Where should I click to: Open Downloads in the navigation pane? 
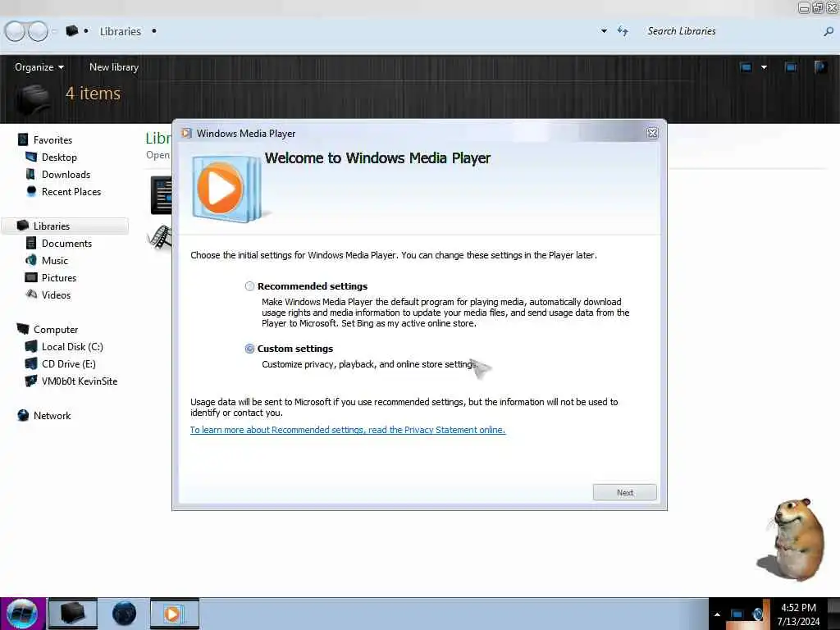point(66,175)
